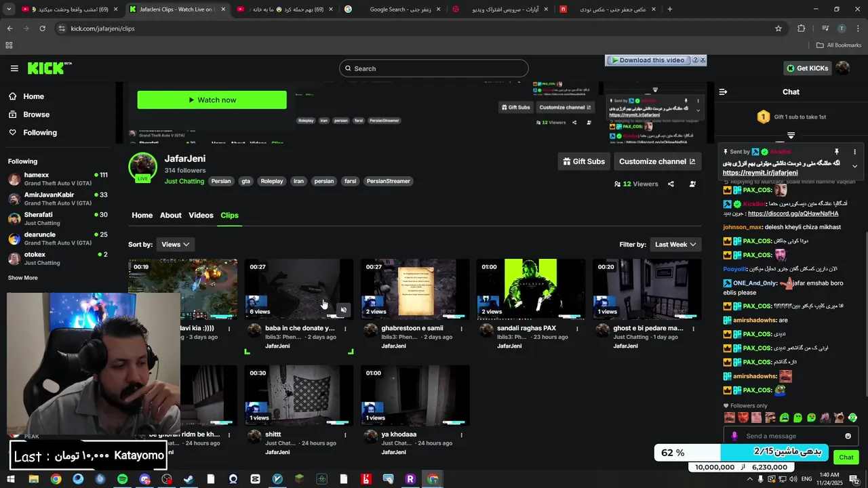The image size is (868, 488).
Task: Open the reymit.ir/jafarjeni link
Action: pyautogui.click(x=760, y=173)
